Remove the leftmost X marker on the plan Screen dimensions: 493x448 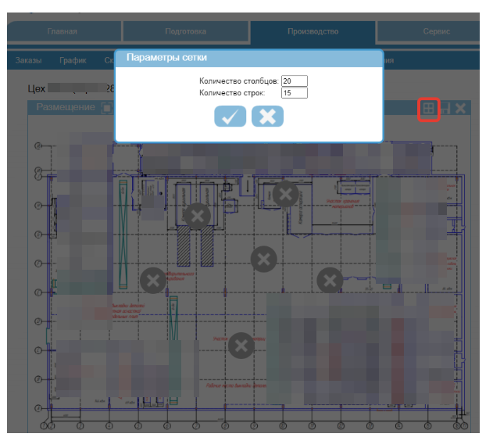click(152, 280)
